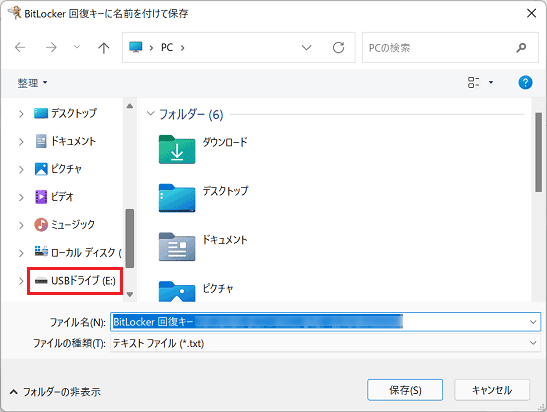Open ファイルの種類 combo box
The width and height of the screenshot is (547, 412).
(x=325, y=343)
